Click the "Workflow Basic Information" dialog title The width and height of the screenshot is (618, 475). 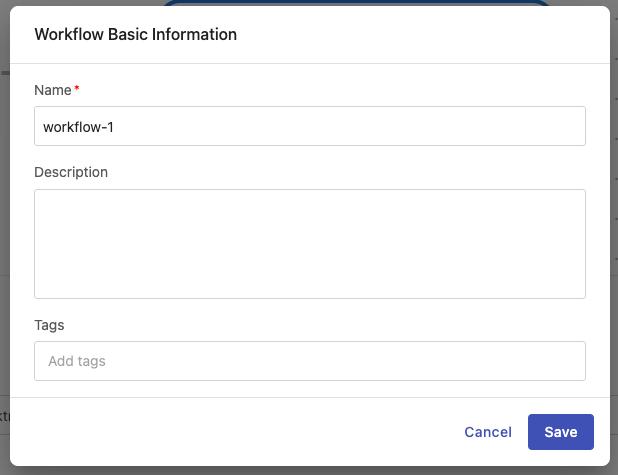(135, 34)
